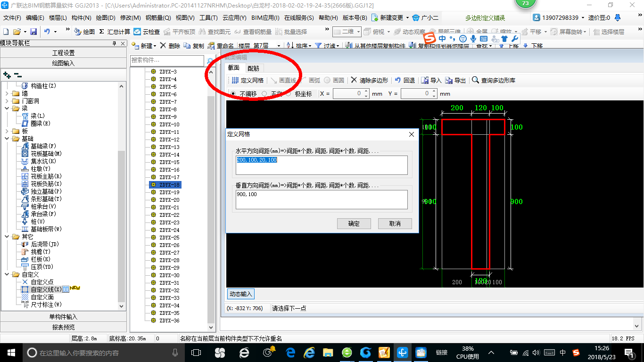
Task: Select ZDYX-19 in component list
Action: 169,192
